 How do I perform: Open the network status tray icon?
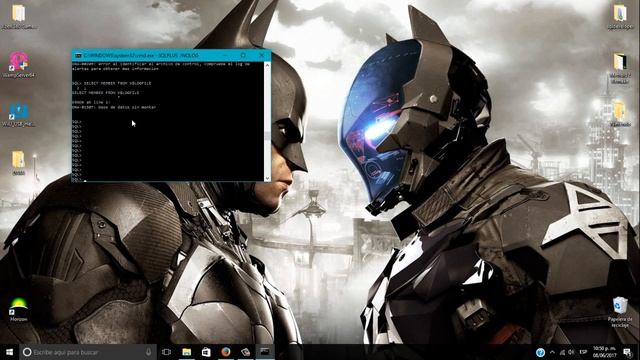(562, 352)
